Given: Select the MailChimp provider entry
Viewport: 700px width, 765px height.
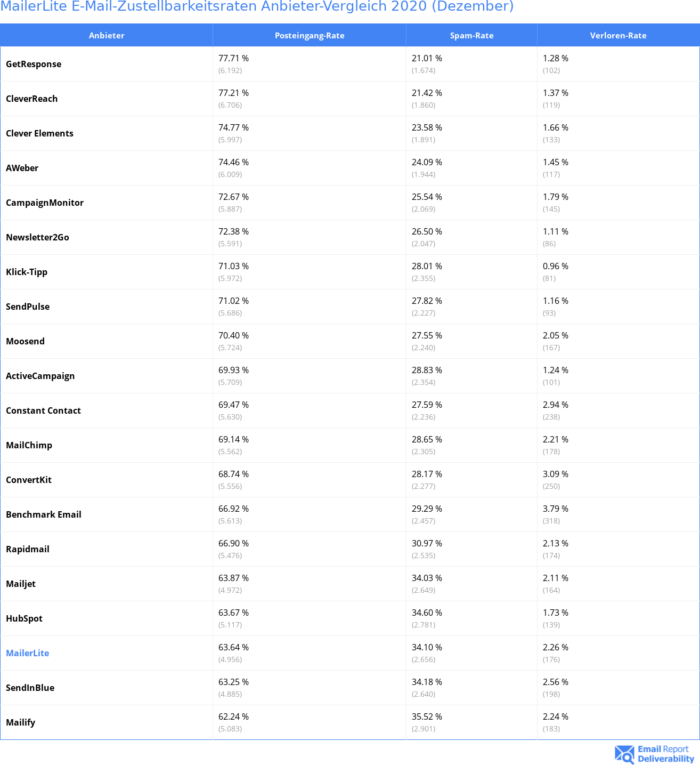Looking at the screenshot, I should [x=29, y=445].
